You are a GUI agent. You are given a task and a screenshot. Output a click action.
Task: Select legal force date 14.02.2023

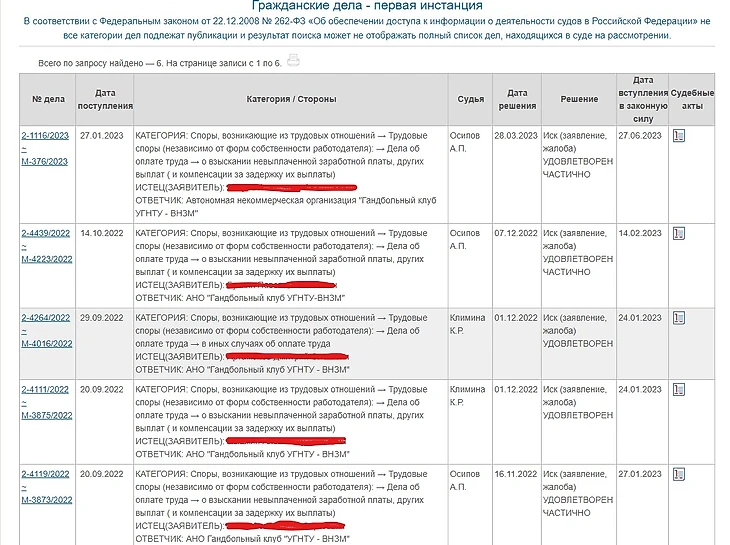pos(640,233)
